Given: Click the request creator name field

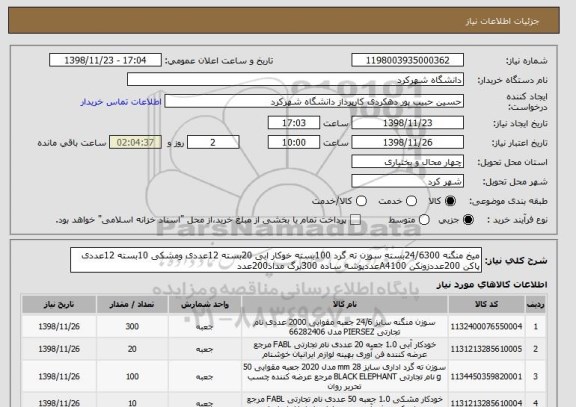Looking at the screenshot, I should coord(314,101).
